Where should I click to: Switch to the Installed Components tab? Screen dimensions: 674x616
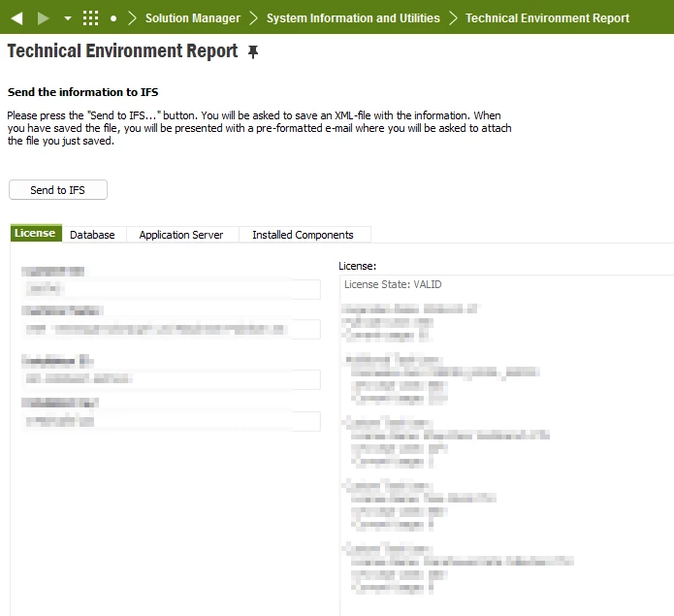pyautogui.click(x=303, y=235)
